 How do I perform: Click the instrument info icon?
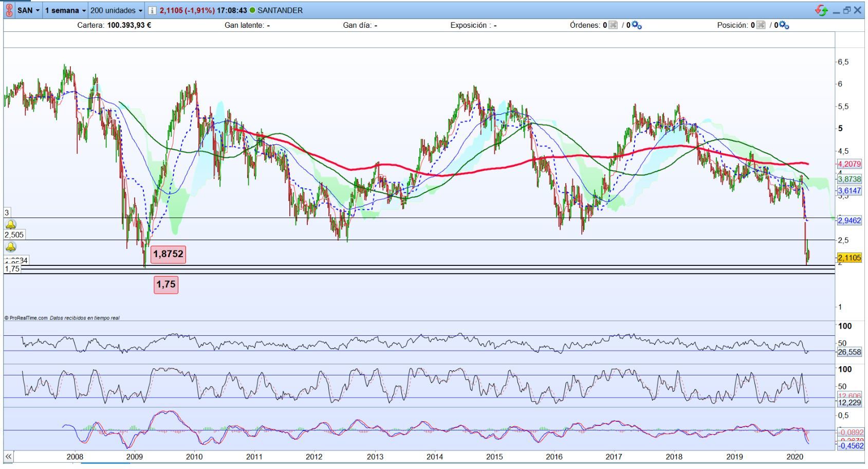(152, 10)
